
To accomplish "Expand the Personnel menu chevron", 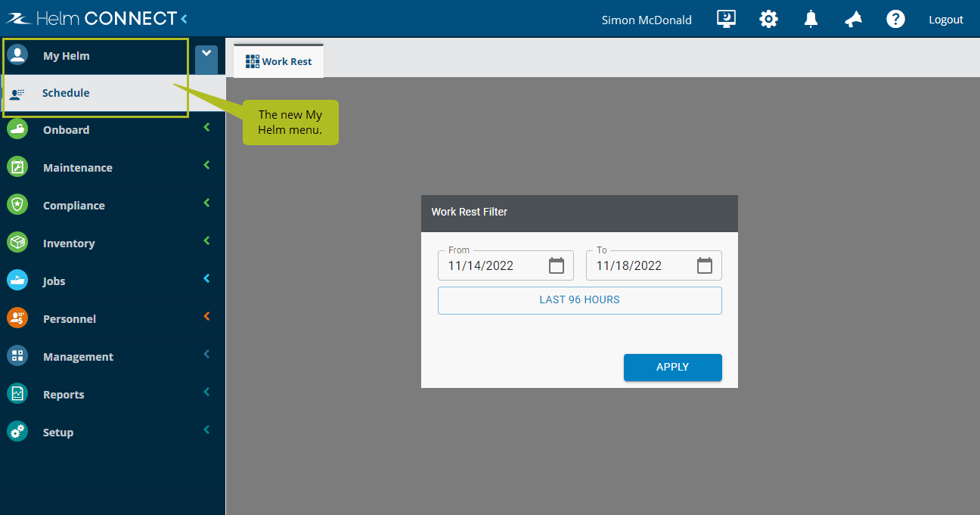I will 206,317.
